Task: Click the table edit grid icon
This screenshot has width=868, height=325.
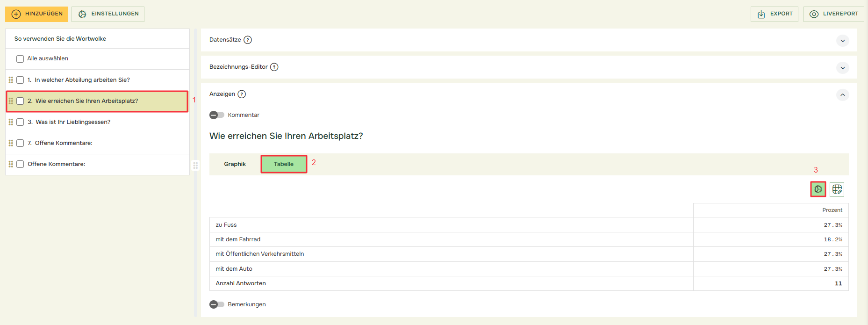Action: point(837,189)
